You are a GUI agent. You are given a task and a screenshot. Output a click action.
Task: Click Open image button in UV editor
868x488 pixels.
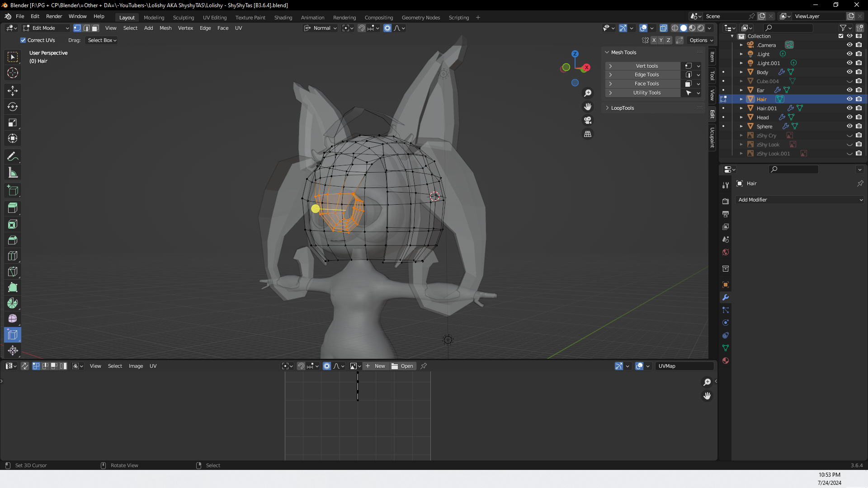[x=403, y=366]
